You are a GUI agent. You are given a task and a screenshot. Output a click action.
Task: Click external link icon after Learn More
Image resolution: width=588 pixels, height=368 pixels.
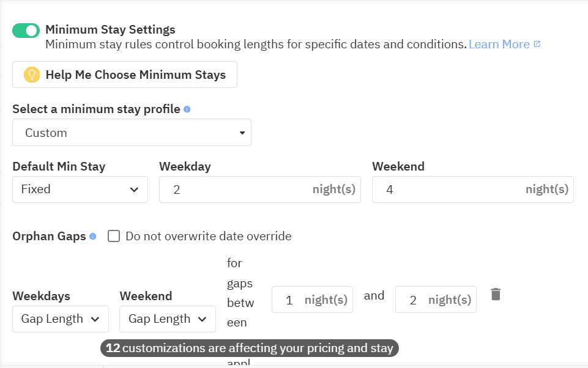click(537, 44)
